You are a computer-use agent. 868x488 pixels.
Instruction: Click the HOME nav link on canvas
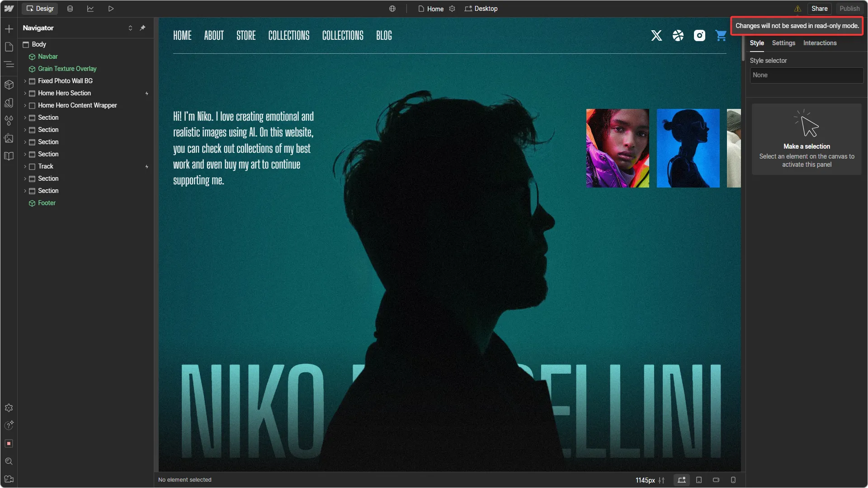pos(182,35)
